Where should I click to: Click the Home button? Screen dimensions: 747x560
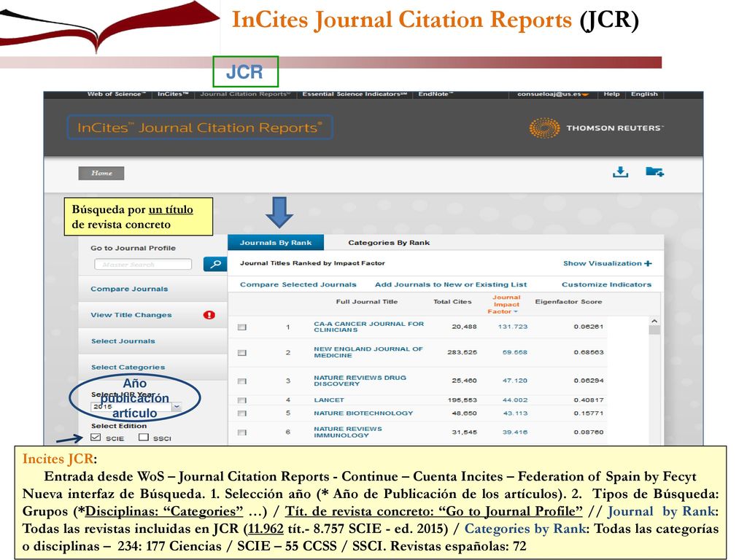tap(101, 174)
